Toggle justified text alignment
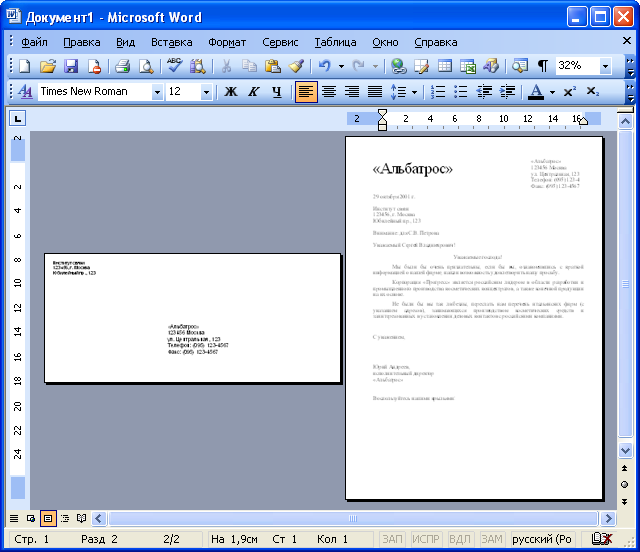 click(x=375, y=91)
